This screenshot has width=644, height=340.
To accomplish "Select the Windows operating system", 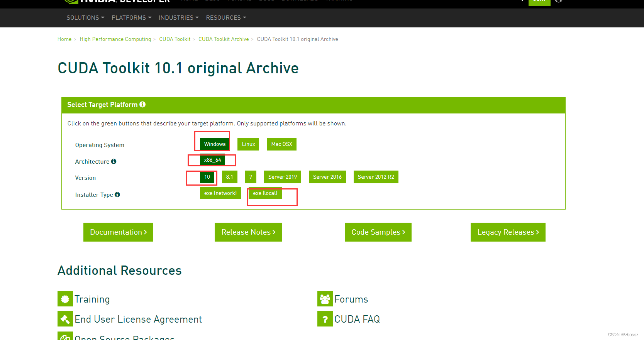I will (215, 144).
